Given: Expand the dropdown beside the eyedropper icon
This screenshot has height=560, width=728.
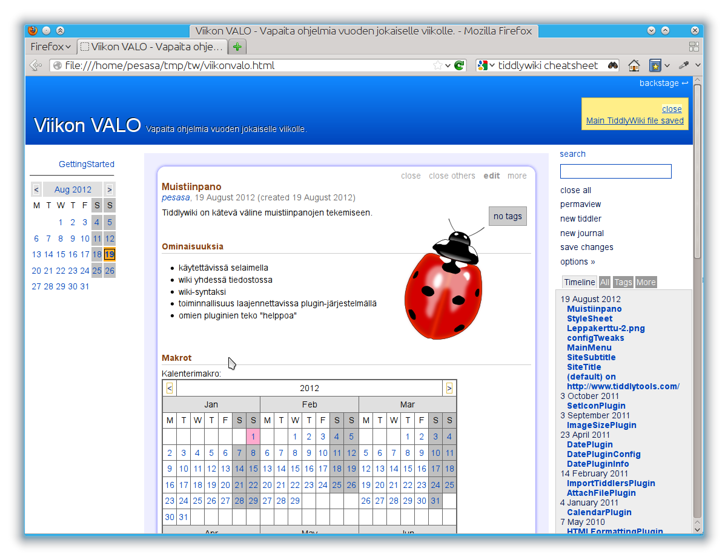Looking at the screenshot, I should (698, 65).
